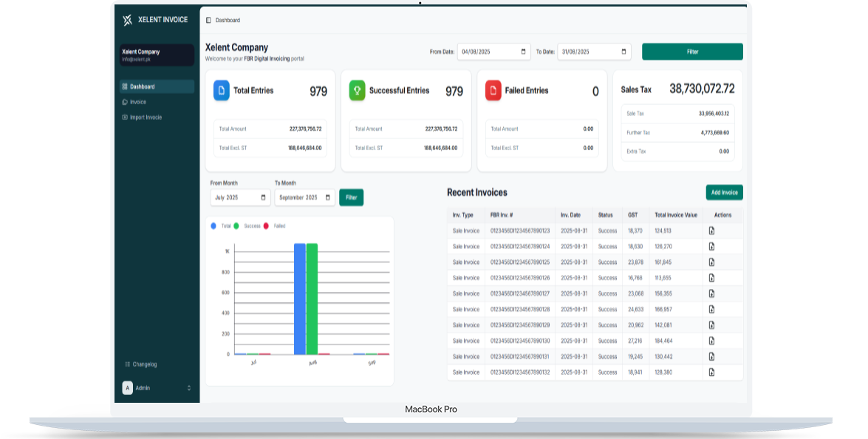Click the green Successful Entries trophy icon

click(357, 91)
